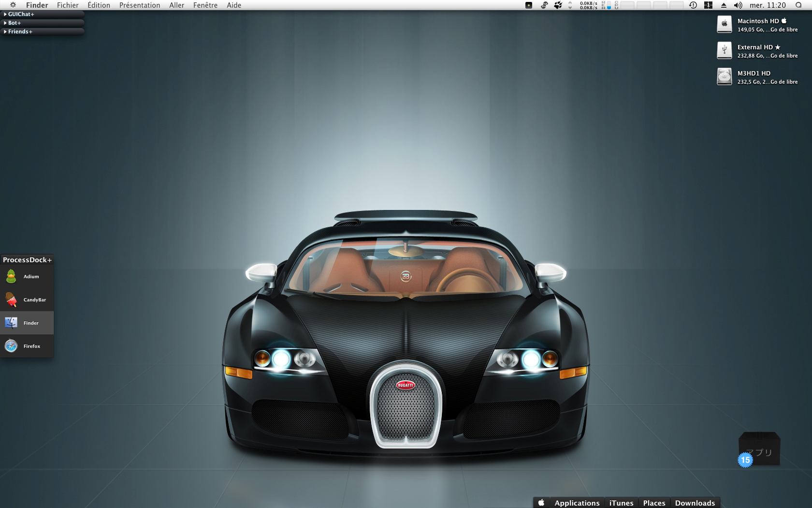
Task: Open Spotlight search icon
Action: click(x=798, y=5)
